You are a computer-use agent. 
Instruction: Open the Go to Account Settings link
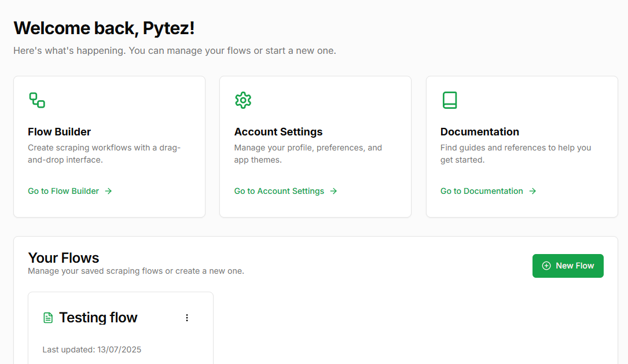click(285, 191)
